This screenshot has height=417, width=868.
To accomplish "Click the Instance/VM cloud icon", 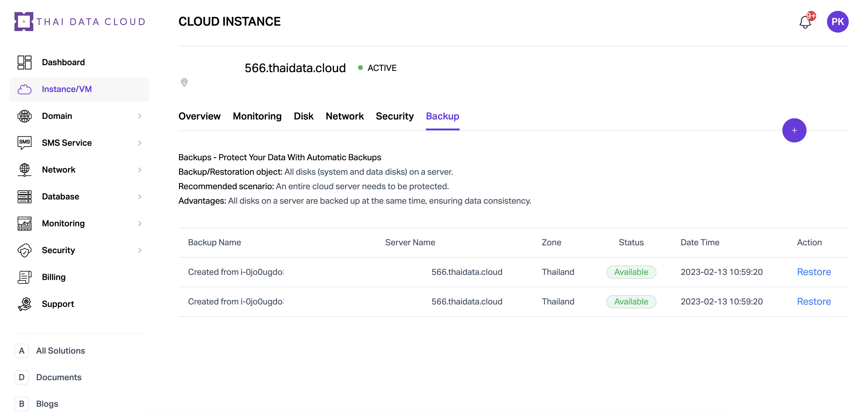I will tap(24, 89).
